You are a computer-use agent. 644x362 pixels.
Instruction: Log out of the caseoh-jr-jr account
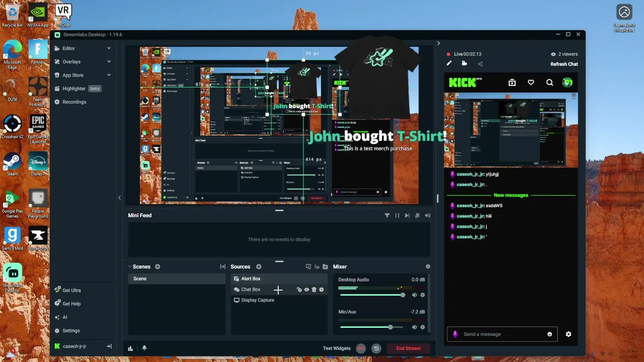tap(109, 346)
